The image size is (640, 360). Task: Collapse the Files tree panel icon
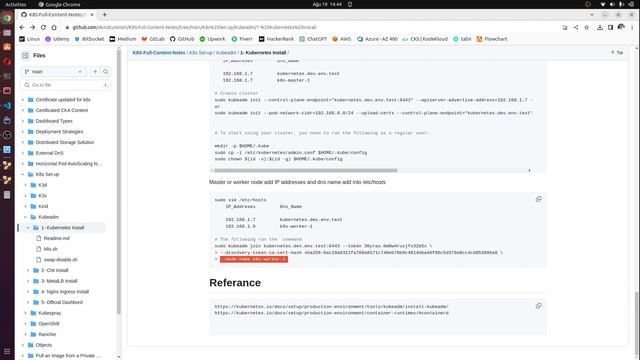(x=25, y=56)
